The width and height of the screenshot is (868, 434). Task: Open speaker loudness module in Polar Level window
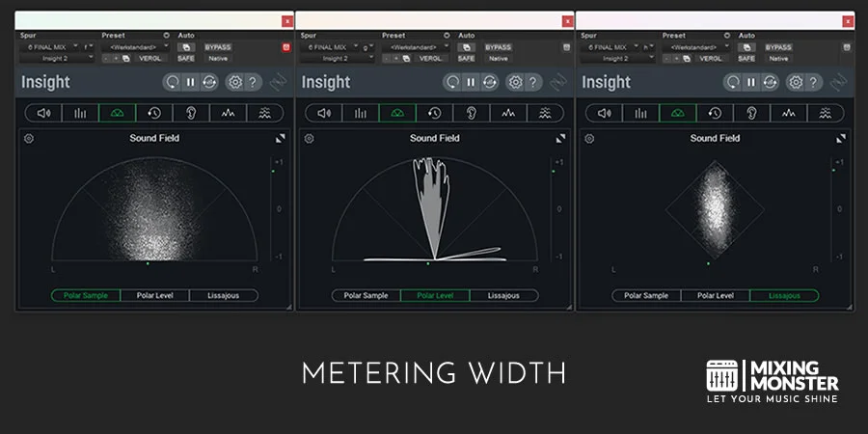coord(324,113)
